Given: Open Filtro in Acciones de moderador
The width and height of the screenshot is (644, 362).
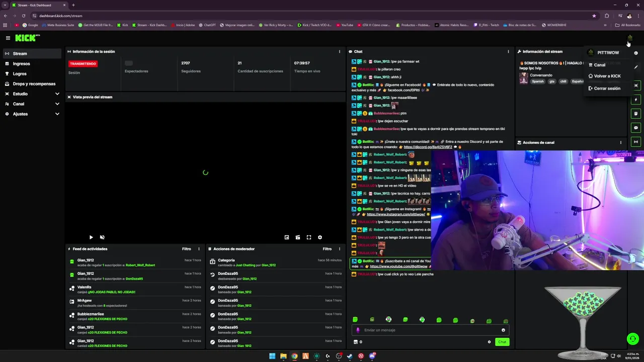Looking at the screenshot, I should [x=327, y=249].
